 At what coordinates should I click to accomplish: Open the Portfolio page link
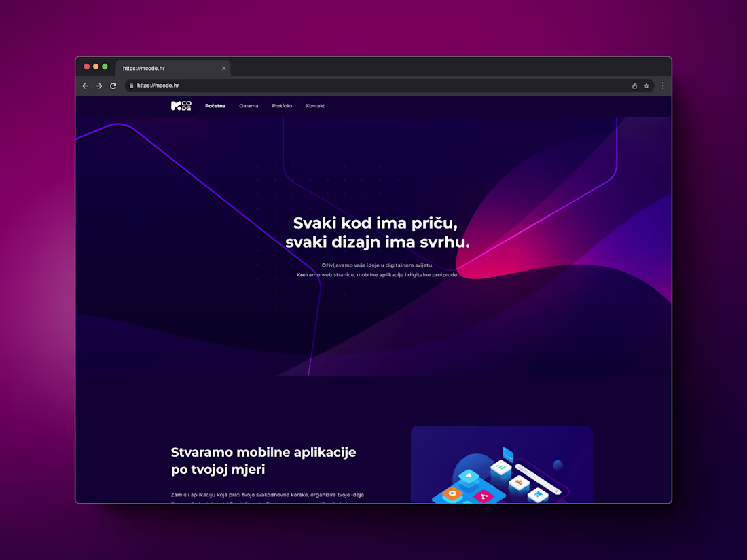click(x=282, y=106)
